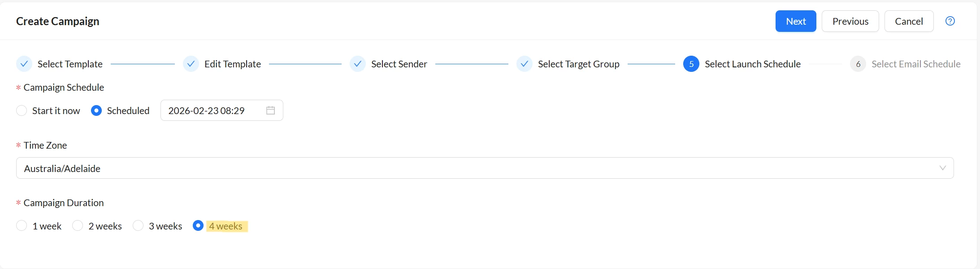Image resolution: width=980 pixels, height=269 pixels.
Task: Click the Next button
Action: pos(796,21)
